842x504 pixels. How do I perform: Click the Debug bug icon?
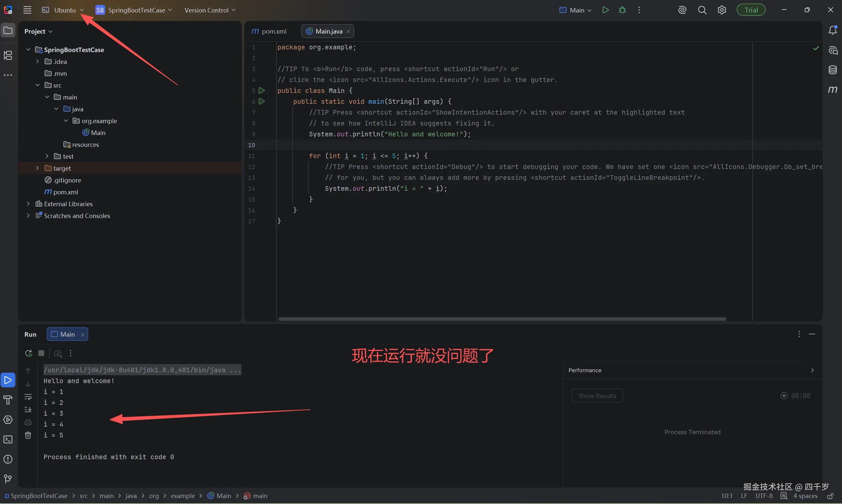tap(622, 10)
